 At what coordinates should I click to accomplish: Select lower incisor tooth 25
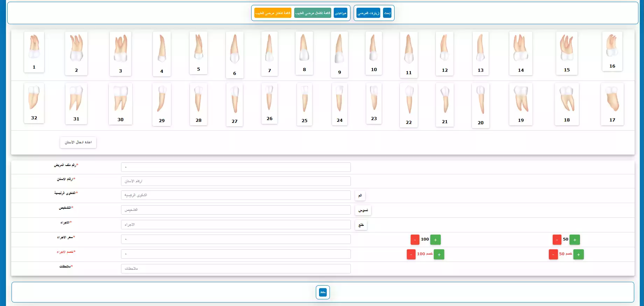click(x=304, y=104)
